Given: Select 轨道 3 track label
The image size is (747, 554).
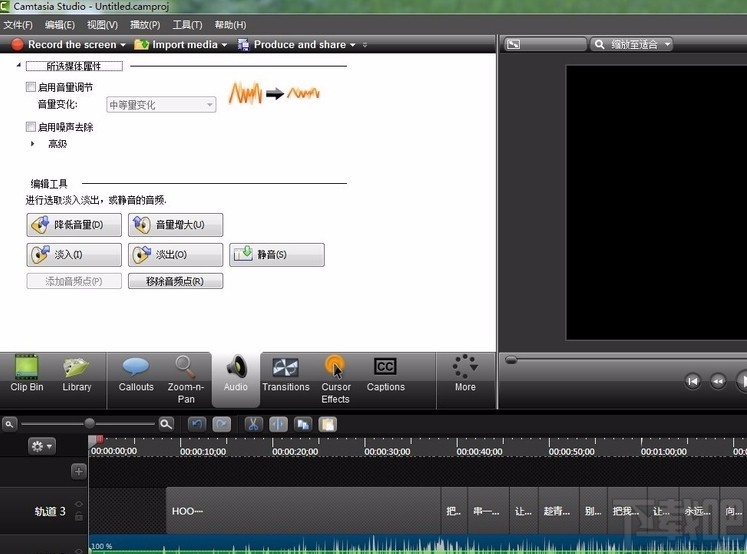Looking at the screenshot, I should tap(50, 511).
